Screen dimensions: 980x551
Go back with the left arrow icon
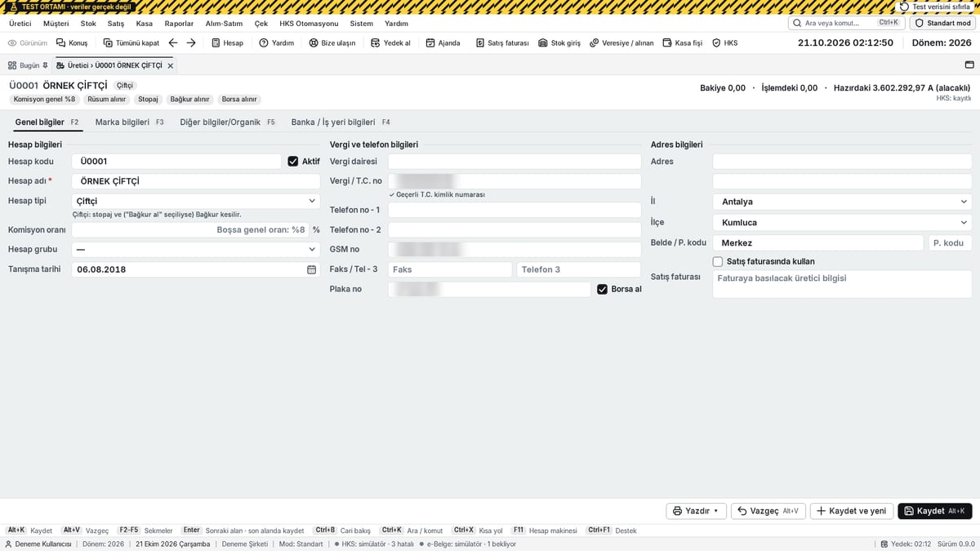tap(173, 42)
